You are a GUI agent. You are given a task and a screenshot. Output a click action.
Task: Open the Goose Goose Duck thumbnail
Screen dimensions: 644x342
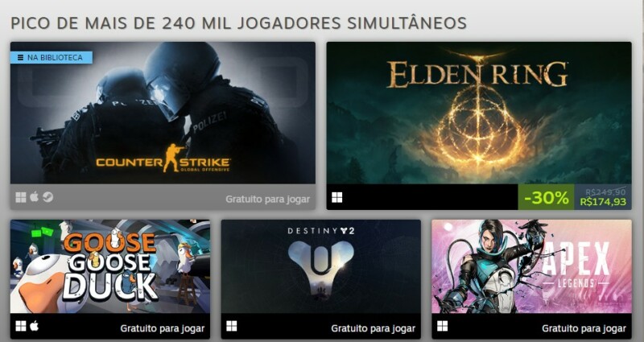point(110,266)
